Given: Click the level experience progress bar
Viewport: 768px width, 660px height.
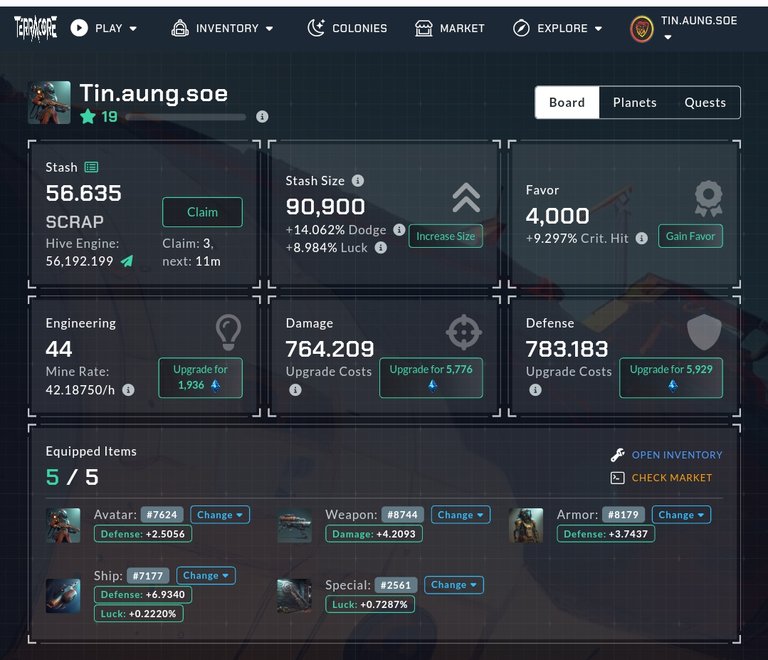Looking at the screenshot, I should pos(186,117).
